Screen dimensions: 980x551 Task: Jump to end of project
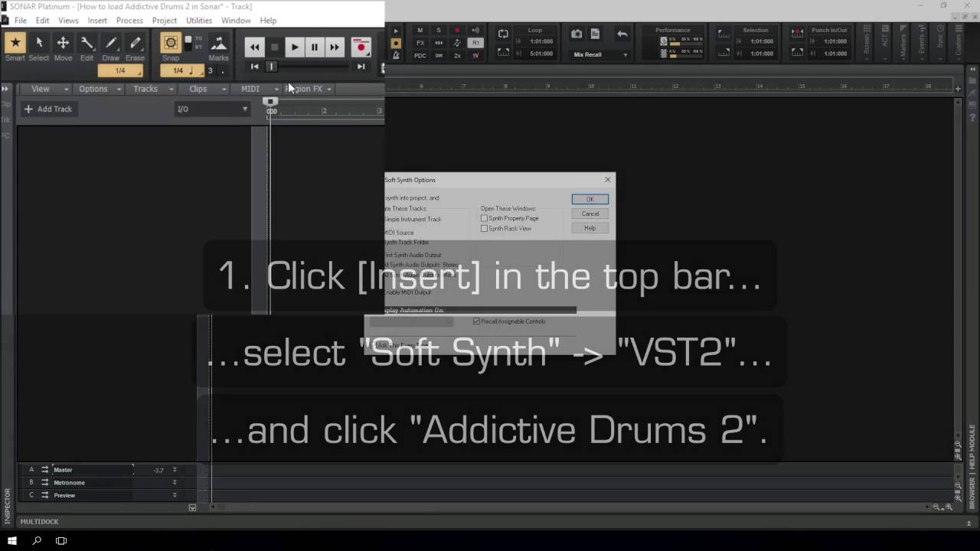coord(361,67)
